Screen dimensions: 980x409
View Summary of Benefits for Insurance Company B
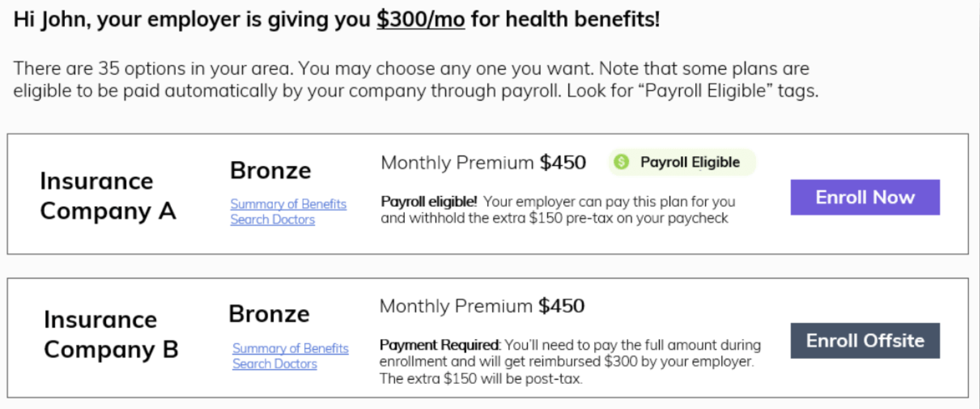point(290,348)
